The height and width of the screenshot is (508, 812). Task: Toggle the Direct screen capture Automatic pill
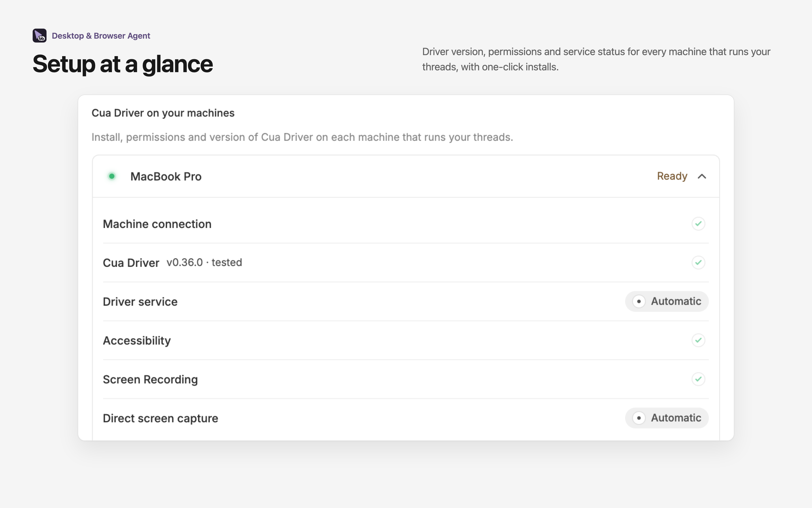667,418
